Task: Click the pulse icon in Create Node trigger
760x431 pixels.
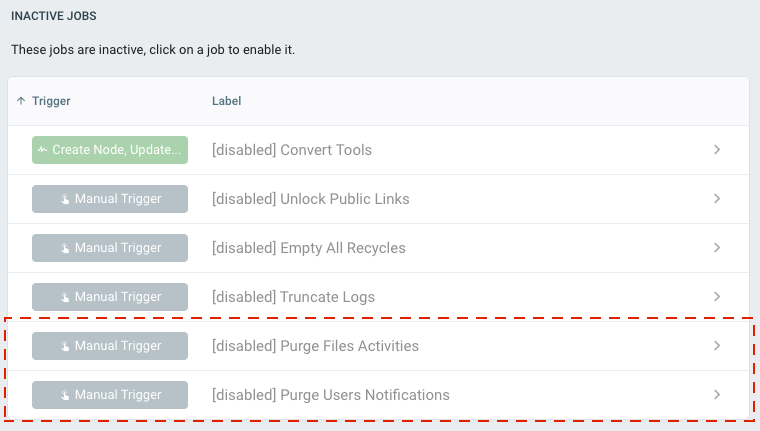Action: click(x=43, y=150)
